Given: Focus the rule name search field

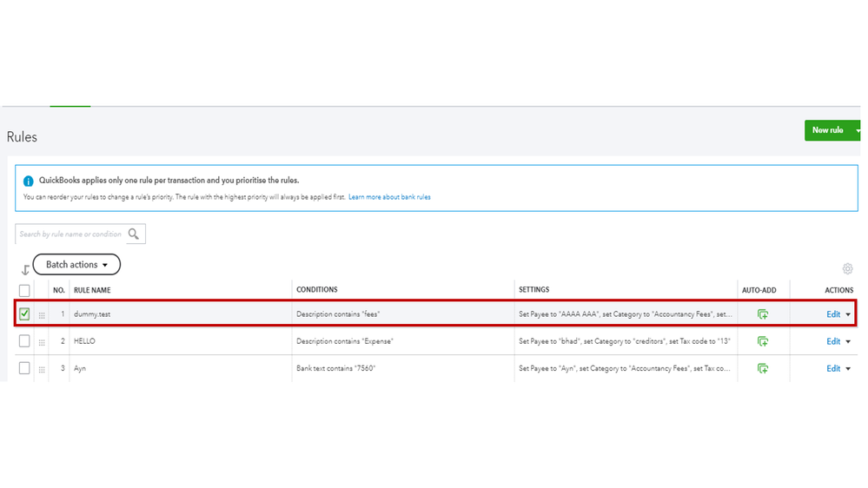Looking at the screenshot, I should [71, 234].
